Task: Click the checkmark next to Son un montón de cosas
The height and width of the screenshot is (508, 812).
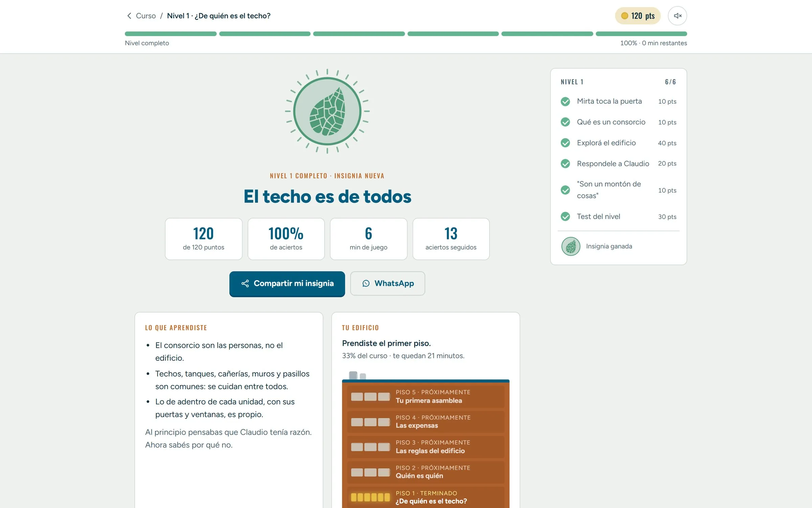Action: click(565, 190)
